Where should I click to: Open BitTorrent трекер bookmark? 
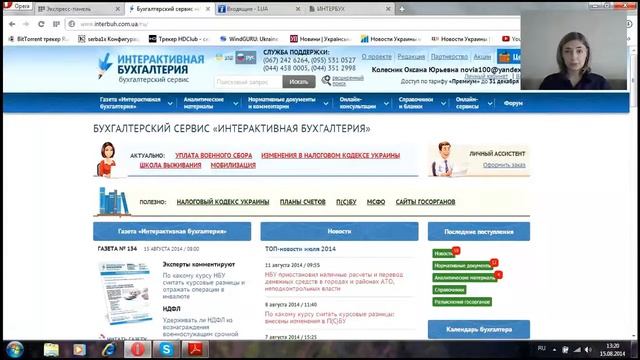(x=39, y=39)
